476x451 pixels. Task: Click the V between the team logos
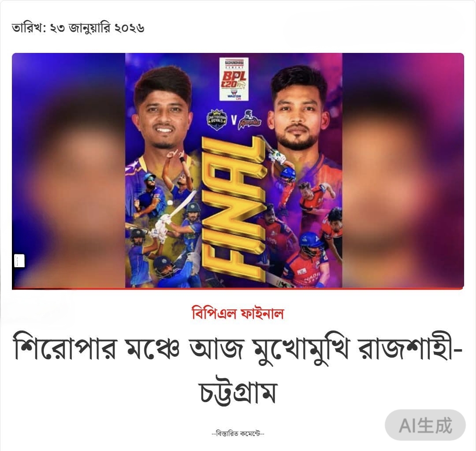click(x=234, y=120)
